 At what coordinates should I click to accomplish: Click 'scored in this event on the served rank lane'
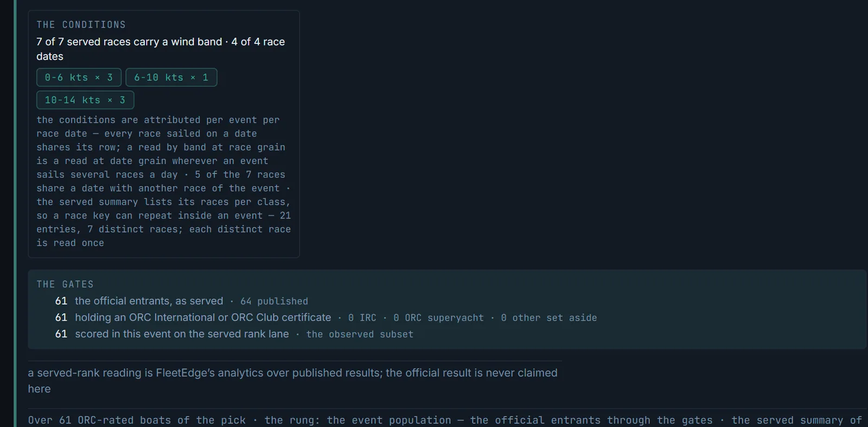pyautogui.click(x=182, y=334)
